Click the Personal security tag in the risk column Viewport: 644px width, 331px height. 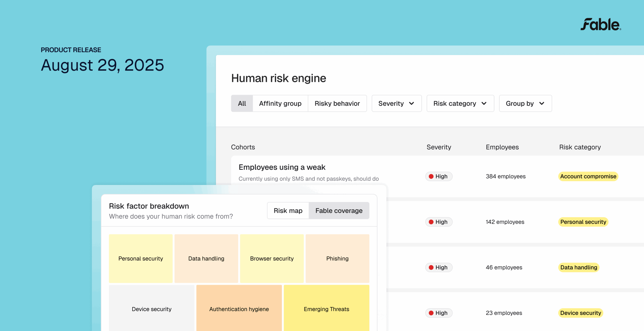coord(583,222)
